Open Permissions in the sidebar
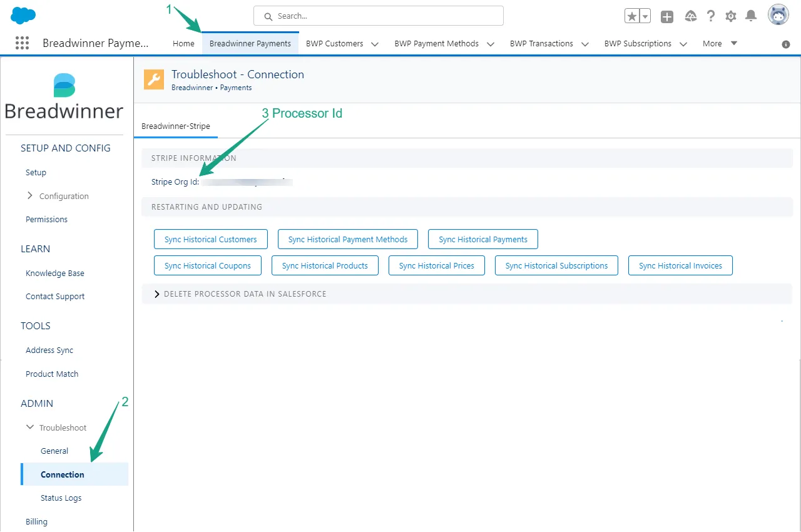This screenshot has width=801, height=532. (x=46, y=219)
